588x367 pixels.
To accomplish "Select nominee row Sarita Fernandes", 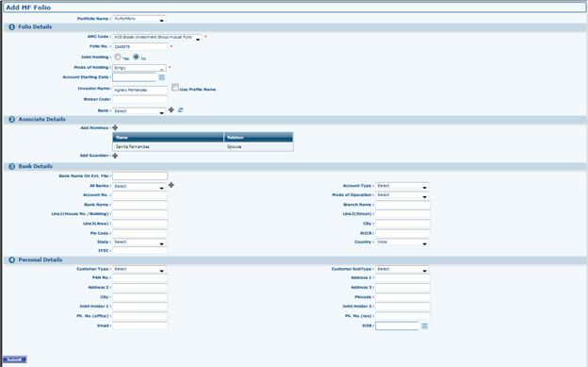I will [x=203, y=146].
